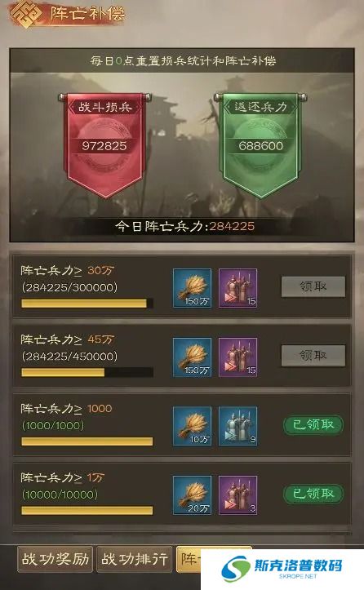
Task: Switch to the 战功奖励 tab
Action: tap(55, 559)
